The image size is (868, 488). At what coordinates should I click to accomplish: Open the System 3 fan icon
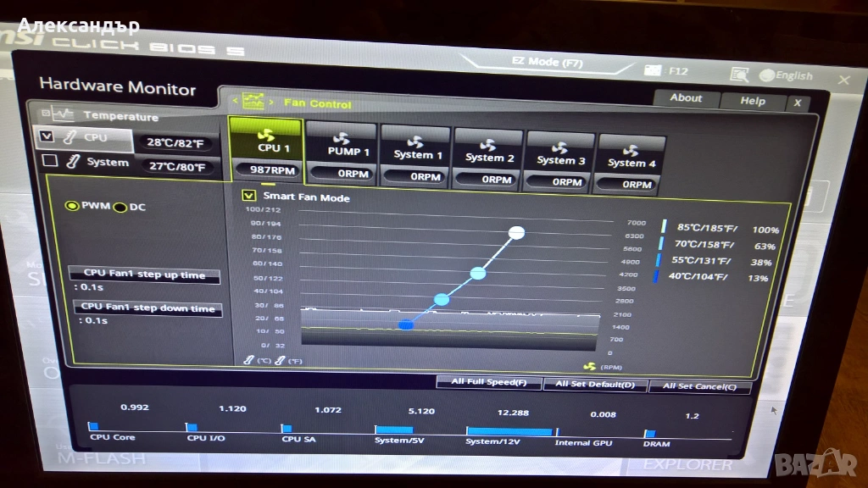(x=560, y=147)
